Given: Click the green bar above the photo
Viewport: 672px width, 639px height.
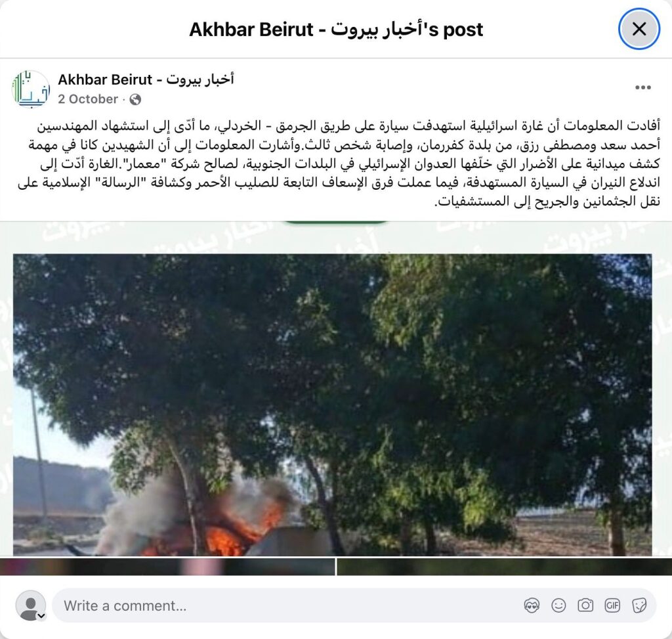Looking at the screenshot, I should coord(335,223).
